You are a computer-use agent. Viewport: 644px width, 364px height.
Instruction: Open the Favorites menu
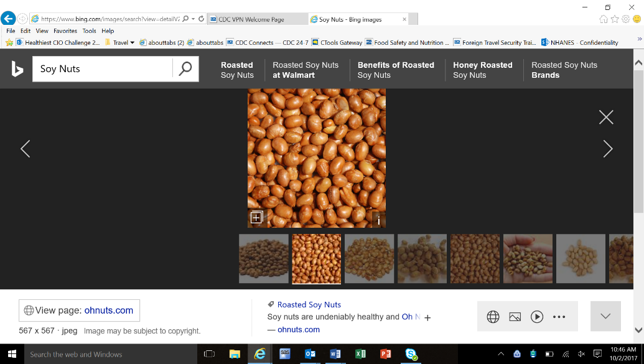click(65, 31)
